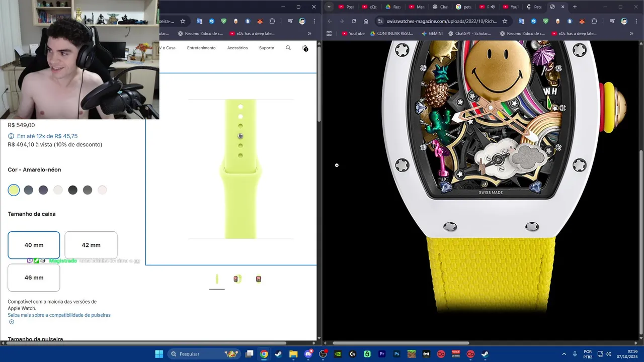
Task: Open AdGuard shield extension in left window
Action: coord(224,21)
